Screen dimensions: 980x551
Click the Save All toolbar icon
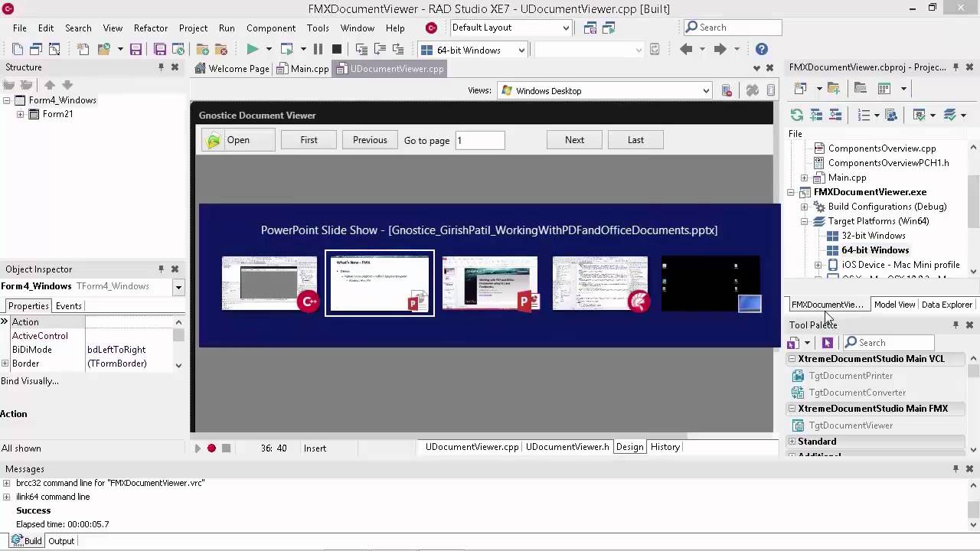(159, 49)
